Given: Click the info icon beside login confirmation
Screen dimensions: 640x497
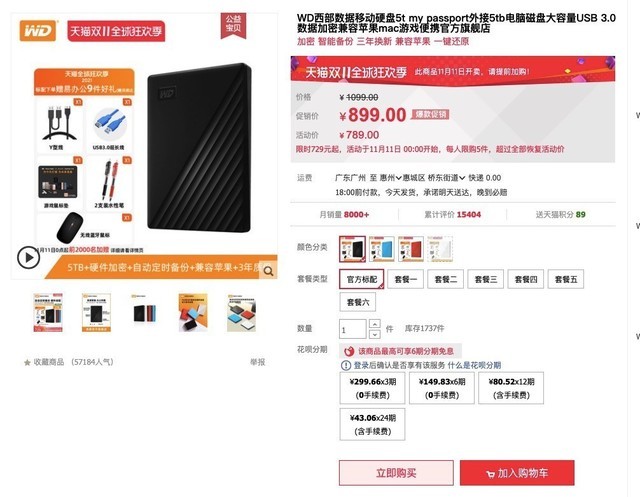Looking at the screenshot, I should [x=346, y=365].
